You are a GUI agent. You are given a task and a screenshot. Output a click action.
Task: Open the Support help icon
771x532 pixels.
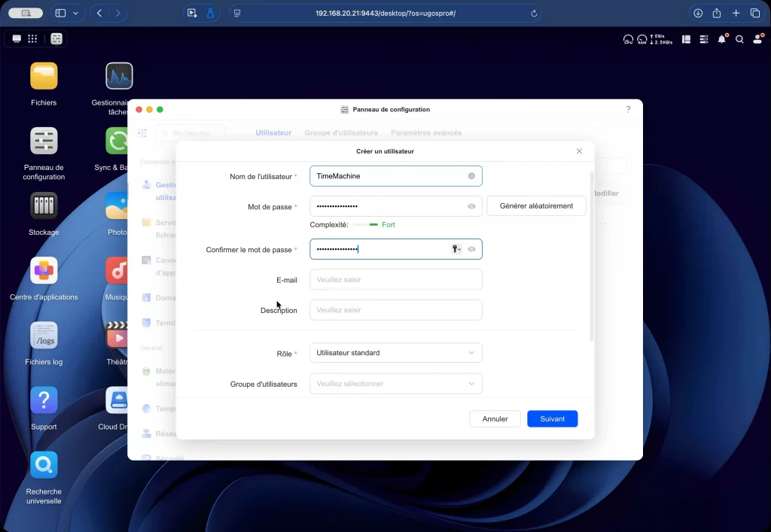(x=44, y=400)
